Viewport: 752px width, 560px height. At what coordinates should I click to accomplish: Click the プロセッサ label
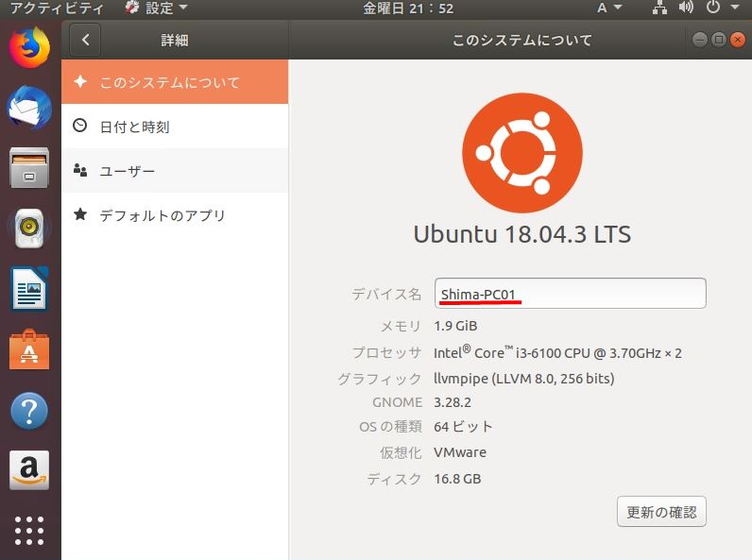pos(386,352)
